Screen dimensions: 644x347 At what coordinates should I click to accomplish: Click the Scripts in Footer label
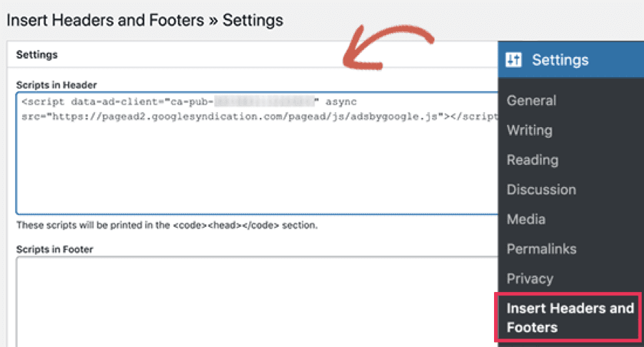pos(55,249)
